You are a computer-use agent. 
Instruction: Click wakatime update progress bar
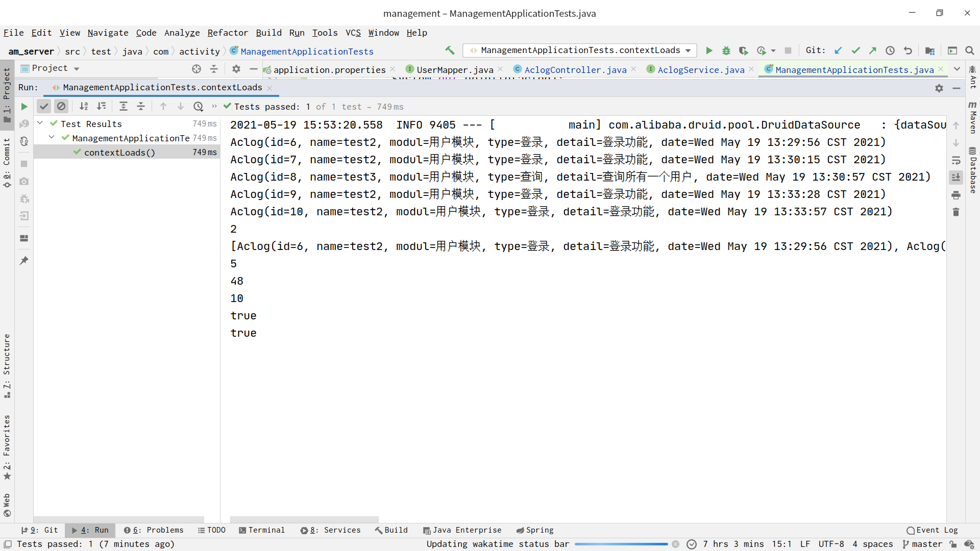point(621,544)
